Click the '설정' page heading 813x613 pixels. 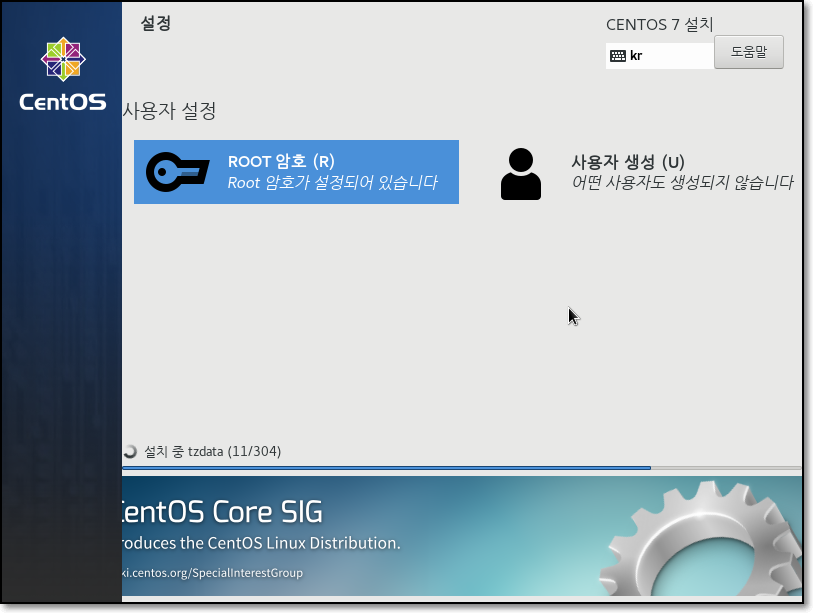click(x=156, y=23)
